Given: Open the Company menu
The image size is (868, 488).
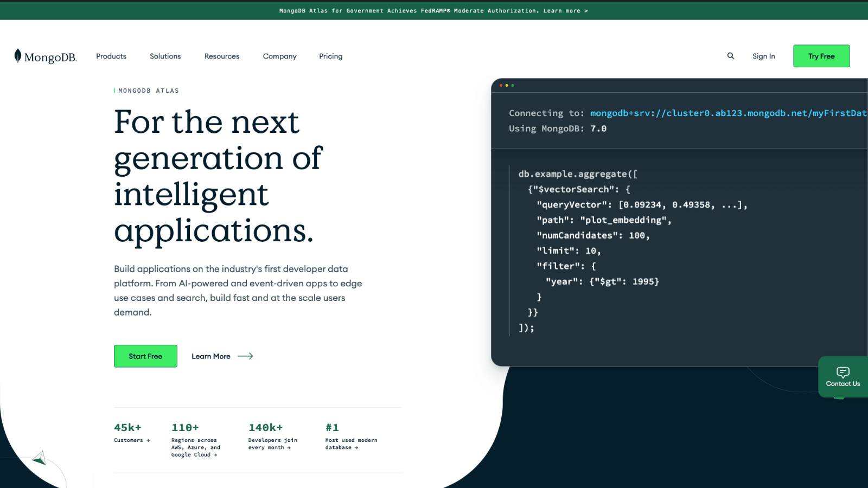Looking at the screenshot, I should point(280,56).
